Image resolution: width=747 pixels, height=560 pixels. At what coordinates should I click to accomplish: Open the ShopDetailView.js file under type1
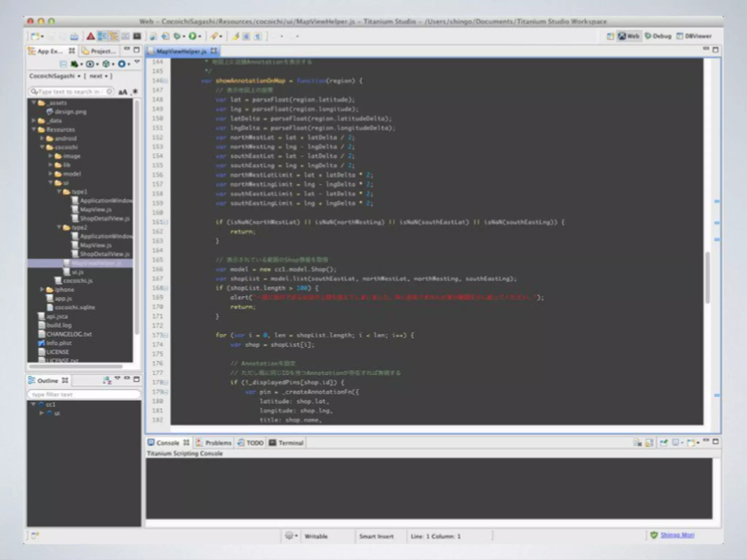(x=104, y=218)
